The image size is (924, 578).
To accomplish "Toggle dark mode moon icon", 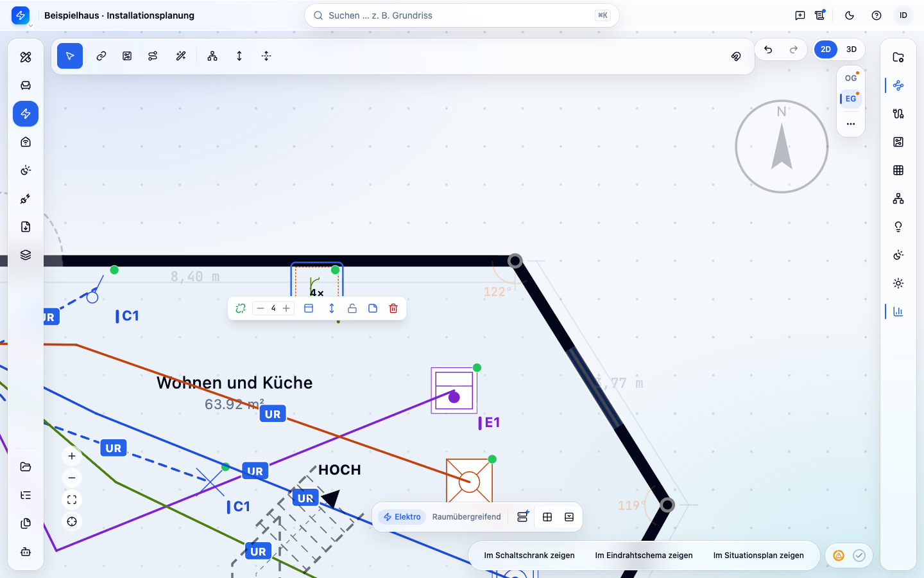I will coord(850,15).
